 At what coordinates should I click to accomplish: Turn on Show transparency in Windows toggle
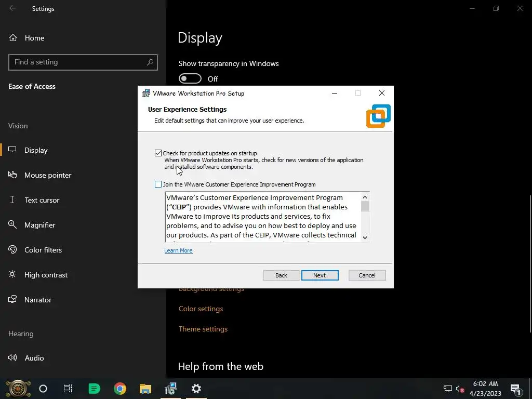[190, 79]
